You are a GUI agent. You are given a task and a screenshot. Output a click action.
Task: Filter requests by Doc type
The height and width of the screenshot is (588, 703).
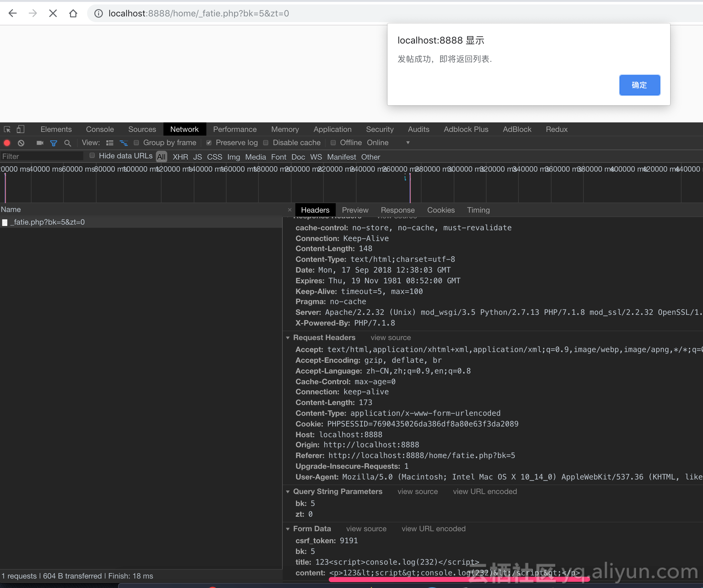[x=298, y=157]
